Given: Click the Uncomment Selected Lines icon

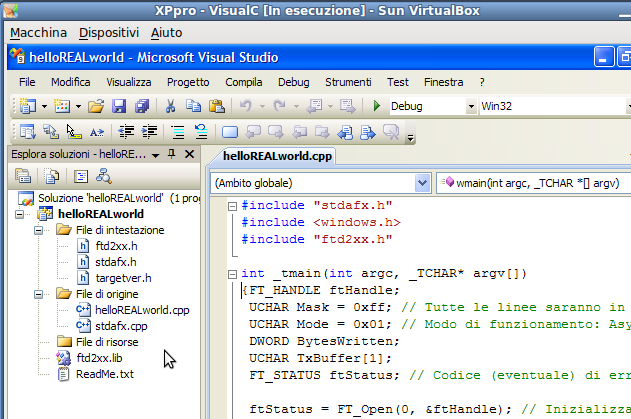Looking at the screenshot, I should (x=201, y=132).
